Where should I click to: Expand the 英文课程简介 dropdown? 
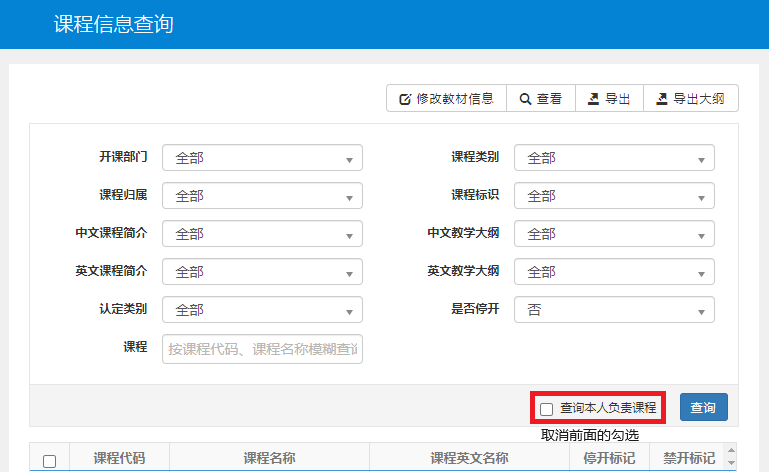(262, 272)
